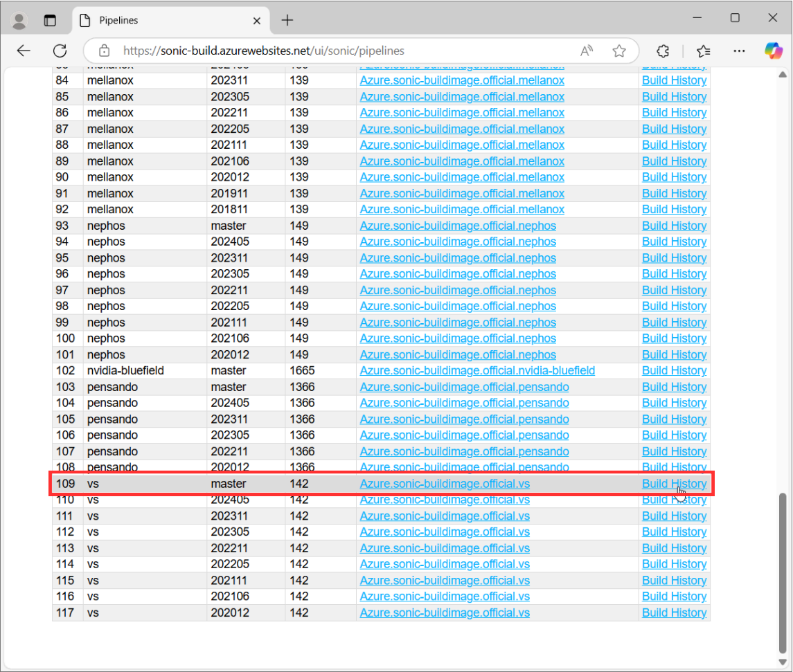Open Build History for row 103 pensando
This screenshot has height=672, width=793.
click(x=674, y=387)
